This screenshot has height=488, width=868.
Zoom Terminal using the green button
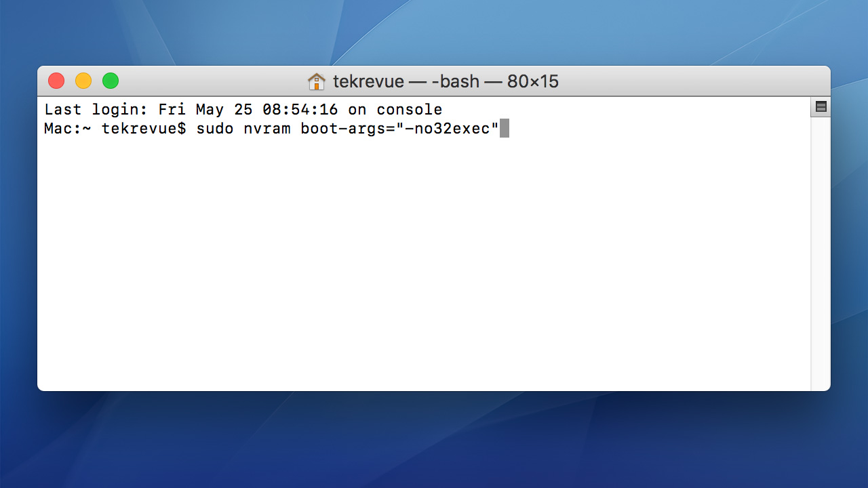point(111,81)
